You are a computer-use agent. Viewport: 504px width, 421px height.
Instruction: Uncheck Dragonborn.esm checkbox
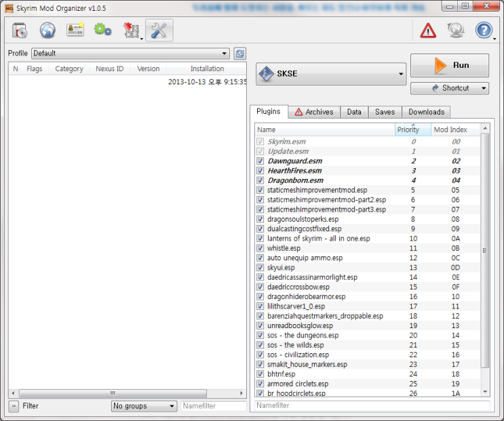pyautogui.click(x=260, y=180)
